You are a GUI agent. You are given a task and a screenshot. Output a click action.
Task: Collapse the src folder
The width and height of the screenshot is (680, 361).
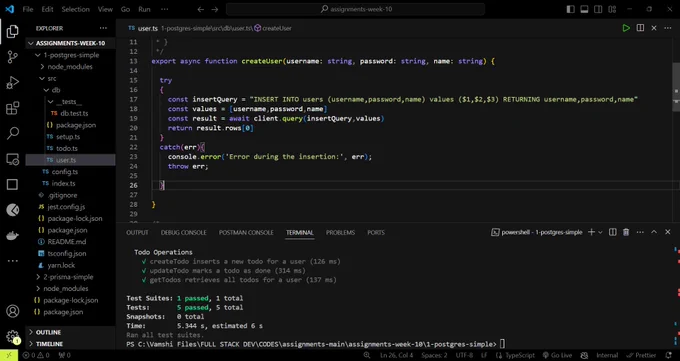pos(70,79)
